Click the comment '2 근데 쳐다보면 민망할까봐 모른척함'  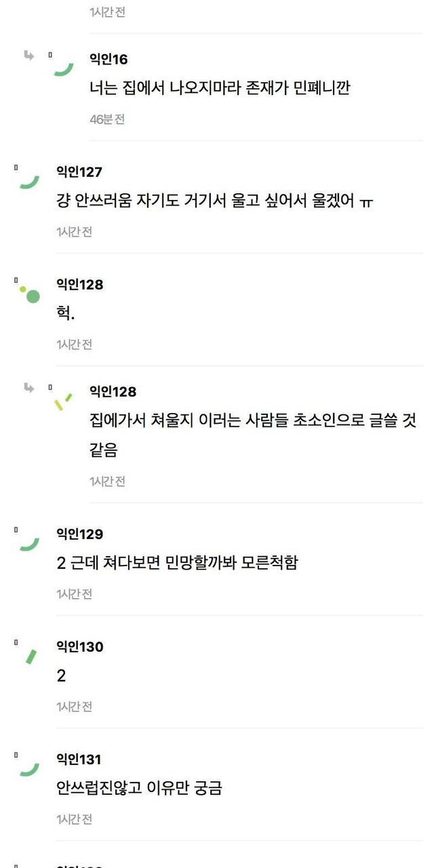[177, 564]
